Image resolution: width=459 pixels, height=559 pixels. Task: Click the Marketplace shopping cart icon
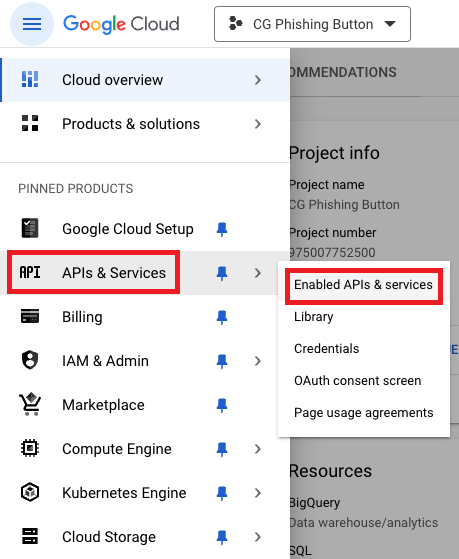pos(30,404)
